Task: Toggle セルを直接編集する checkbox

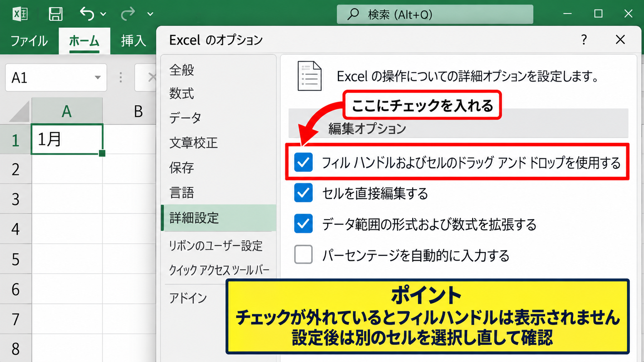Action: (304, 193)
